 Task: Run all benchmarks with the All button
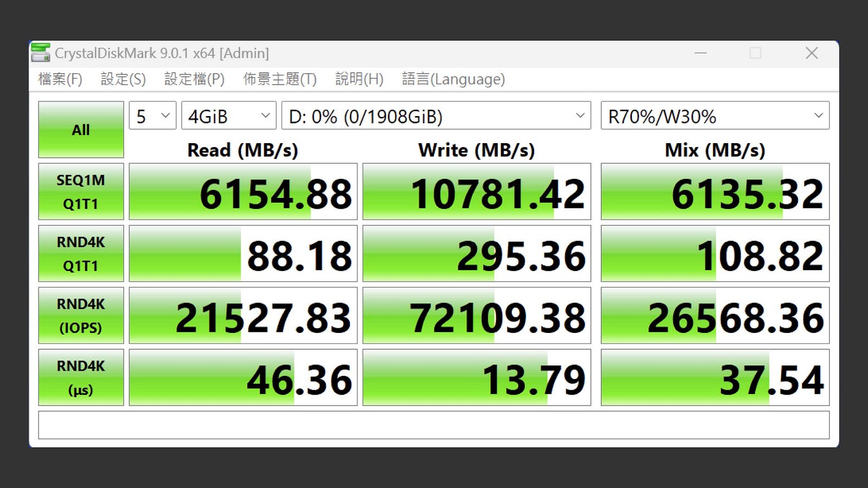(x=81, y=130)
